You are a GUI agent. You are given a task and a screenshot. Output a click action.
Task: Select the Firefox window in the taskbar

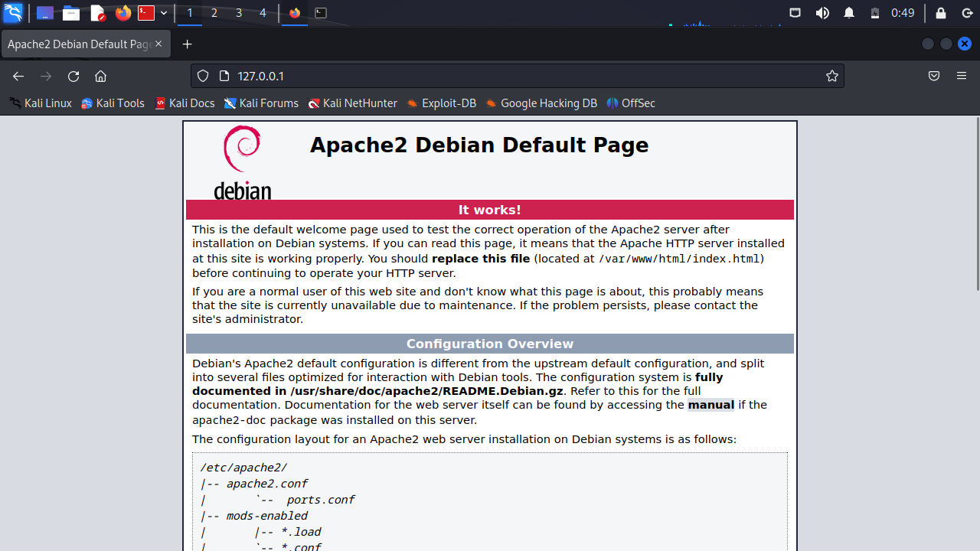295,13
